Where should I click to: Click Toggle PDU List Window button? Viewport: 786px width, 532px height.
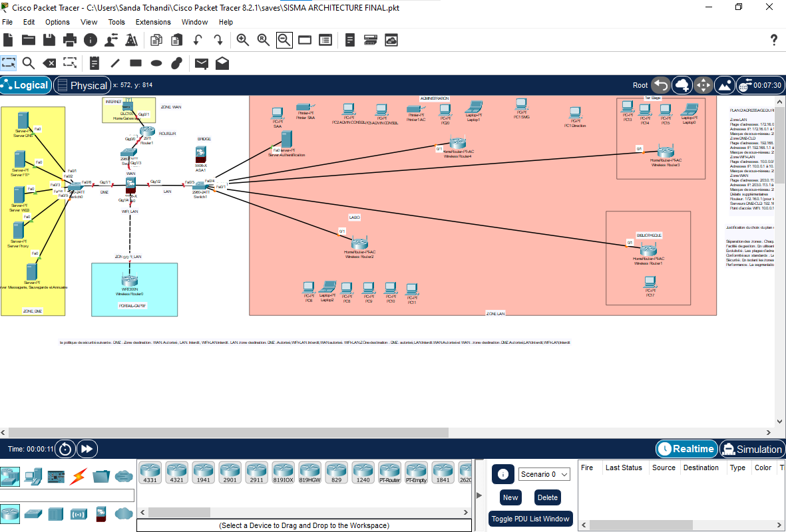coord(530,519)
